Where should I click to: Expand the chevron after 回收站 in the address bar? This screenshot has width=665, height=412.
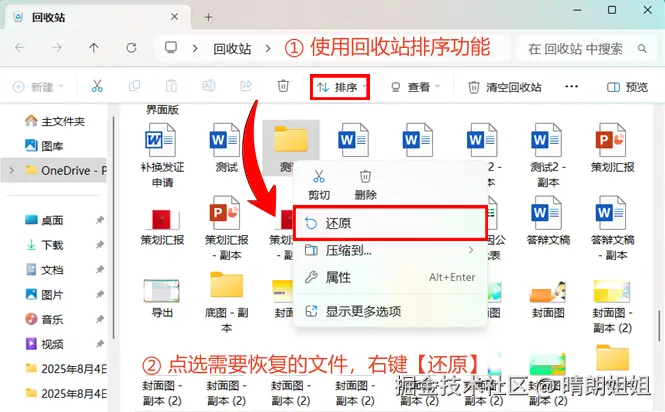[x=268, y=49]
